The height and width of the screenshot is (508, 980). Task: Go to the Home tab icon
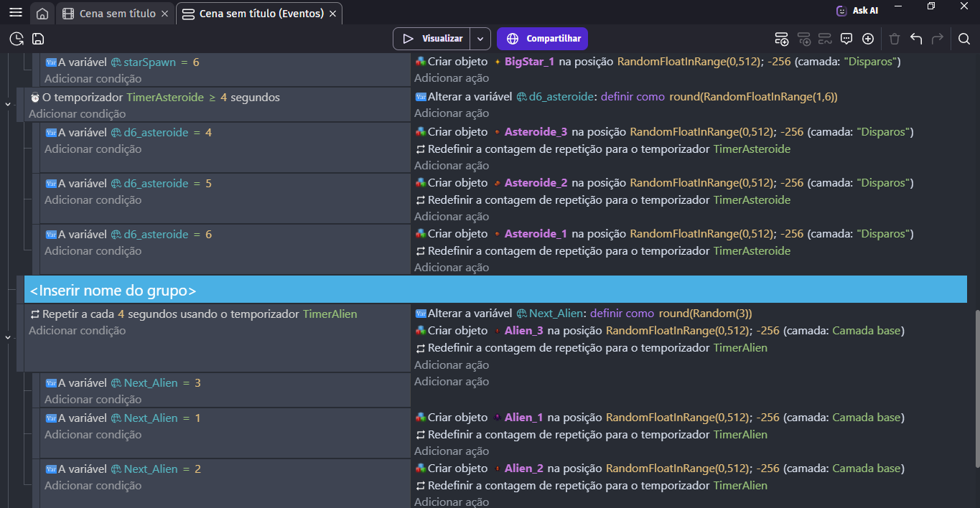click(x=42, y=14)
